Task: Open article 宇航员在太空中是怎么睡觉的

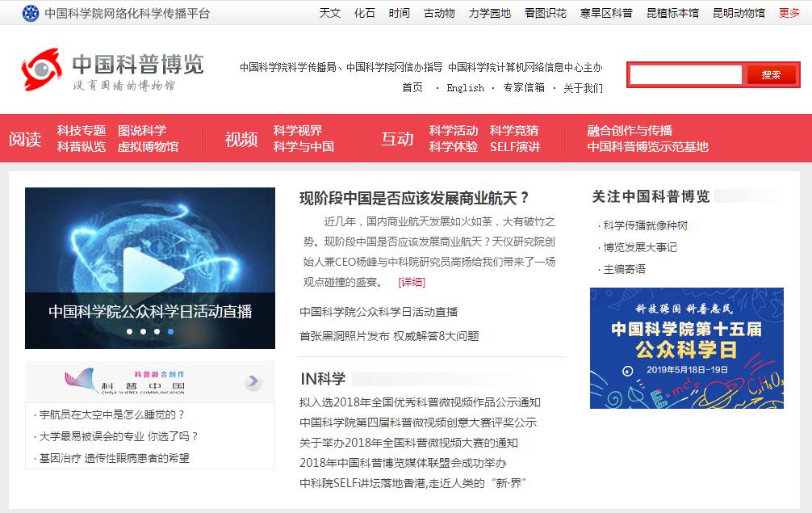Action: [x=112, y=414]
